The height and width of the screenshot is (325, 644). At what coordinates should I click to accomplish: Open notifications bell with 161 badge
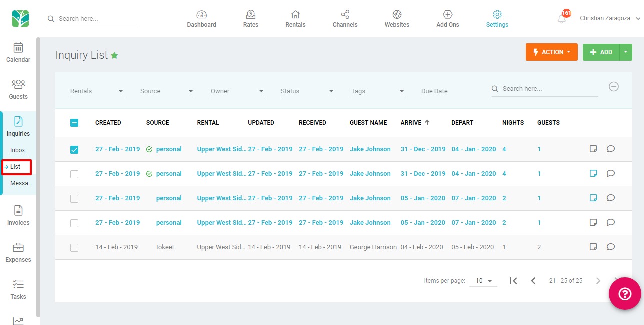pos(563,17)
